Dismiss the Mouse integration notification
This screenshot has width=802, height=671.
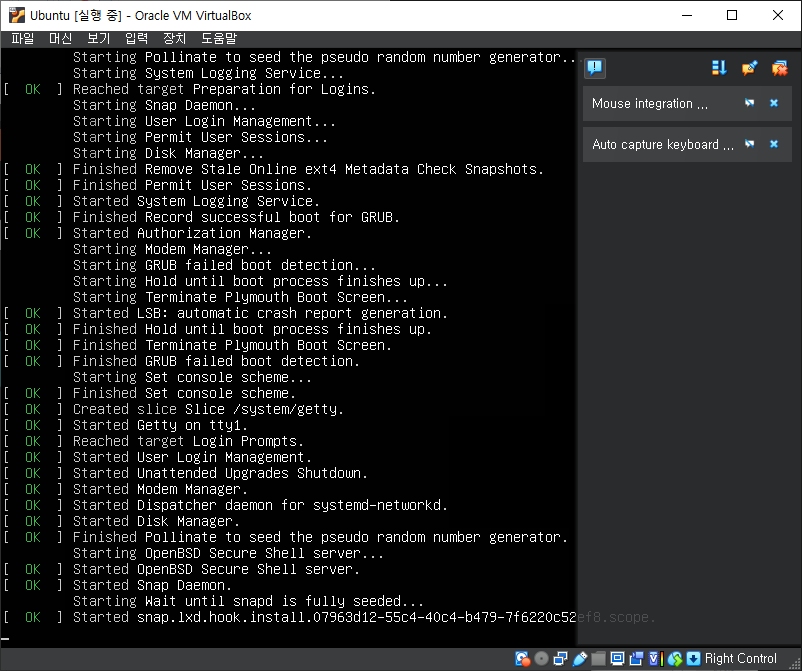[x=774, y=103]
